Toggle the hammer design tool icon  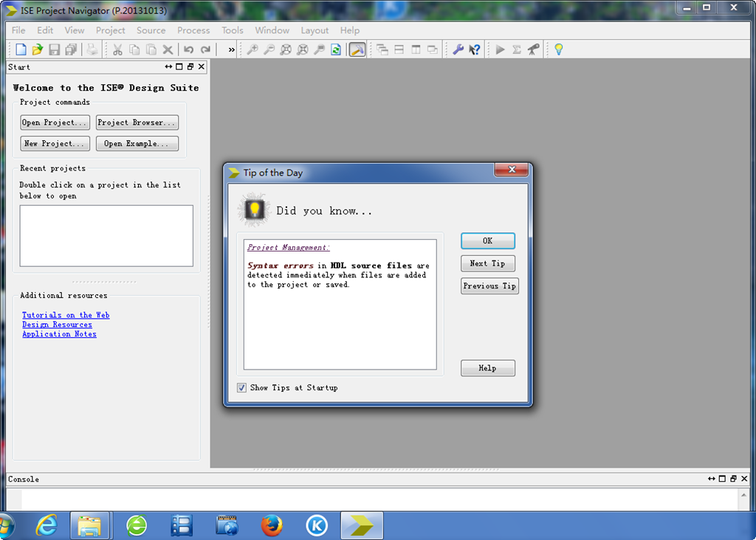tap(357, 49)
